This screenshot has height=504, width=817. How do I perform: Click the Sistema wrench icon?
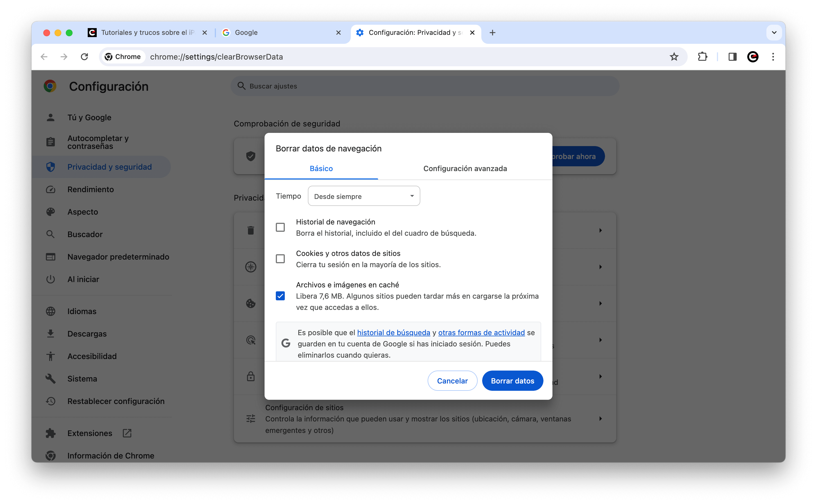[51, 378]
